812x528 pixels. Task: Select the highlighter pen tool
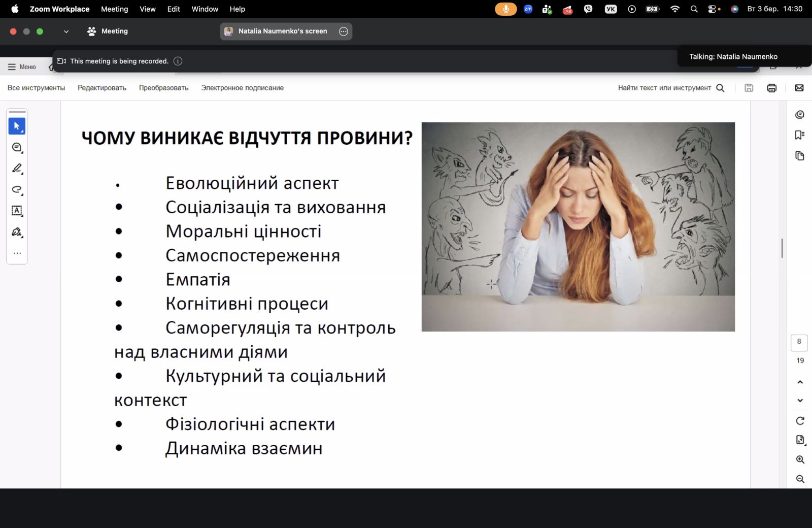click(x=17, y=168)
